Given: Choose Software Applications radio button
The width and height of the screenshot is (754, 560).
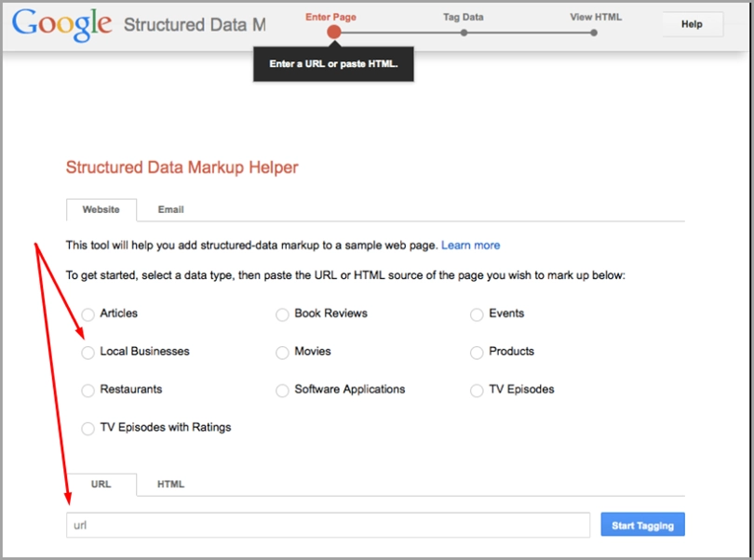Looking at the screenshot, I should coord(282,391).
